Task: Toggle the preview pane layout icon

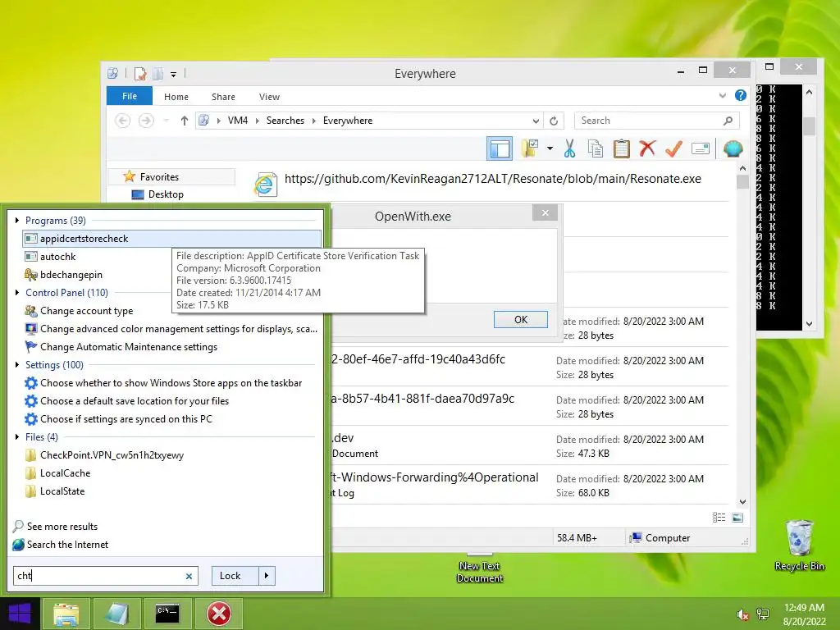Action: tap(500, 148)
